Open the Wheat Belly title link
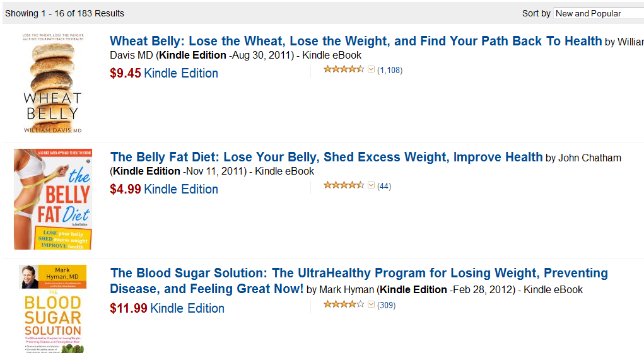 click(x=356, y=41)
